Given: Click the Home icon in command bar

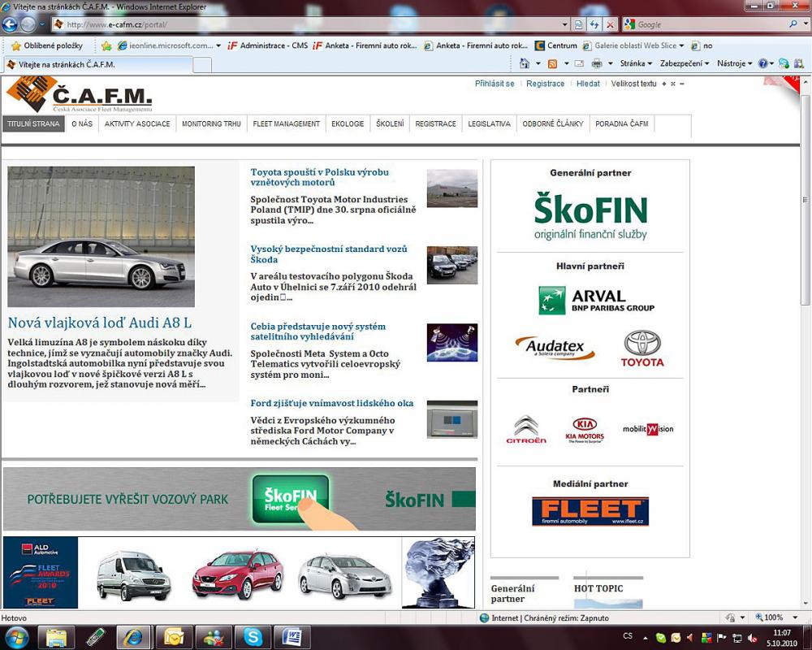Looking at the screenshot, I should tap(525, 63).
